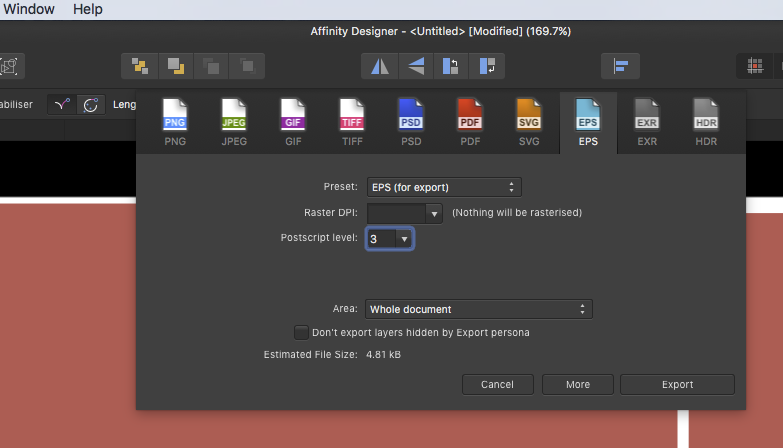The image size is (783, 448).
Task: Enable don't export hidden layers checkbox
Action: [x=301, y=332]
